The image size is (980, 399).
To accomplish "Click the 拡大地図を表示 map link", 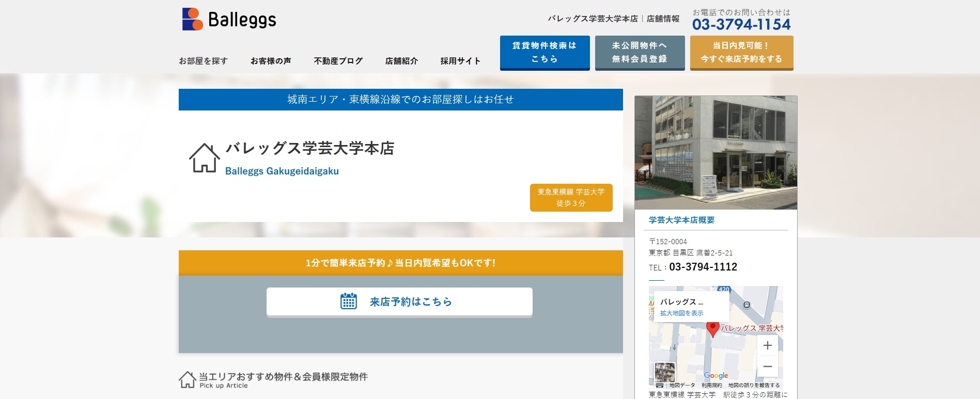I will 681,313.
